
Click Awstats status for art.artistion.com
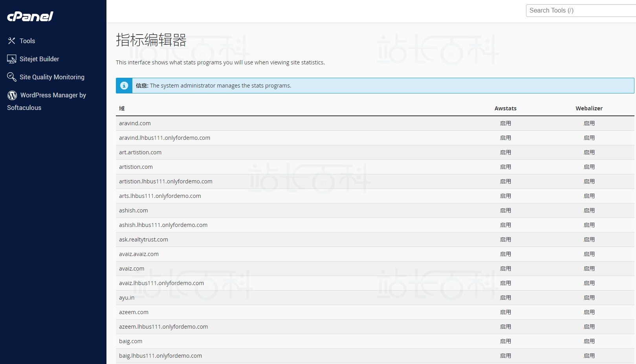pyautogui.click(x=506, y=152)
